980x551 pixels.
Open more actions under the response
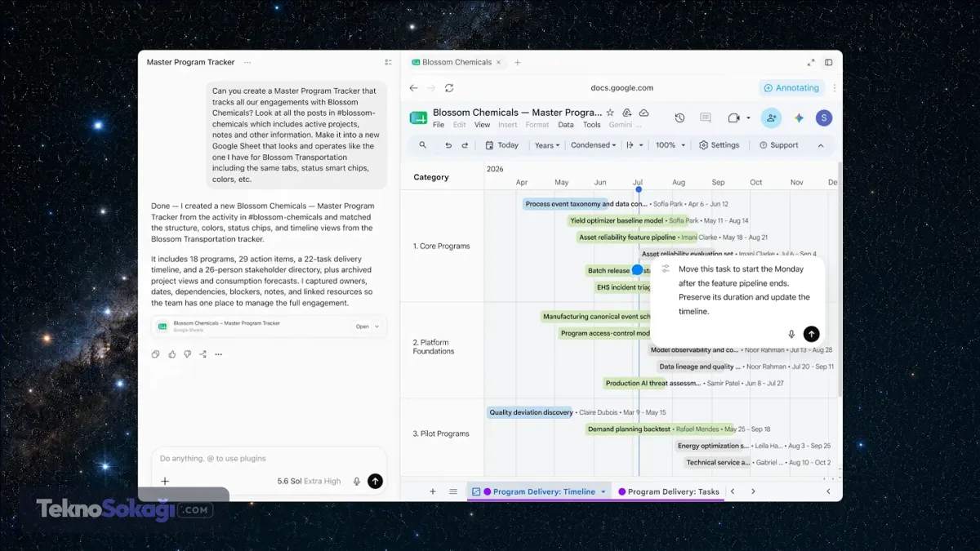click(218, 354)
